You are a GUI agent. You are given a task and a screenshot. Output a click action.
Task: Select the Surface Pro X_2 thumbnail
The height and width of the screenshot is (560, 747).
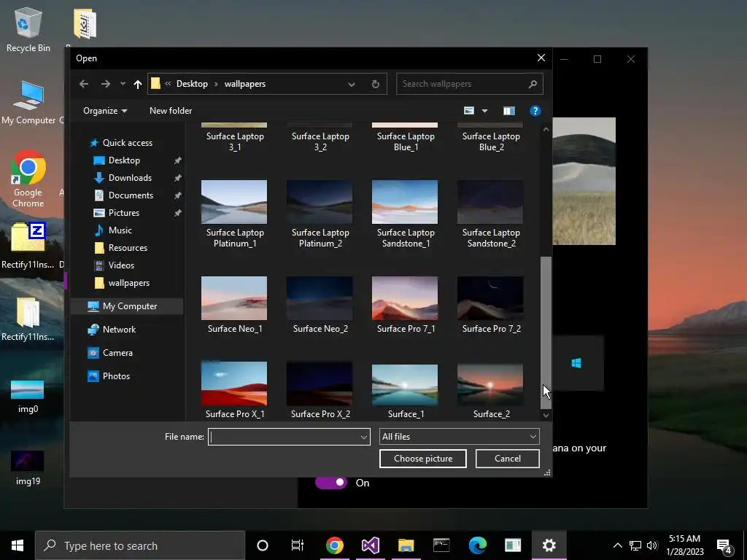point(320,384)
